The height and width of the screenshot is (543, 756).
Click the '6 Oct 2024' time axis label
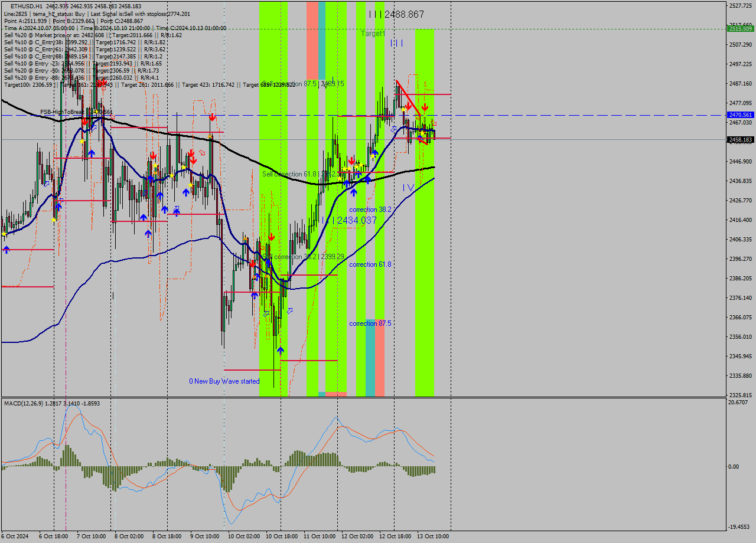point(15,537)
